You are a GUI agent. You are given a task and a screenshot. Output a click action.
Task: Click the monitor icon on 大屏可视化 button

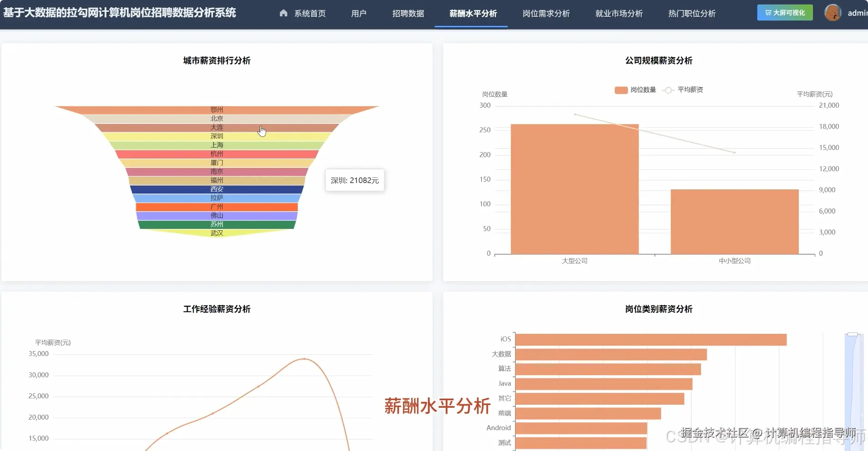(769, 12)
